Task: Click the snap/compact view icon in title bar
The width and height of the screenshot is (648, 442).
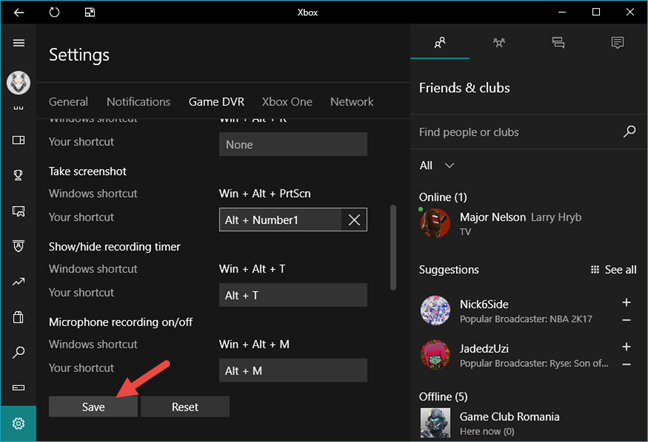Action: [90, 12]
